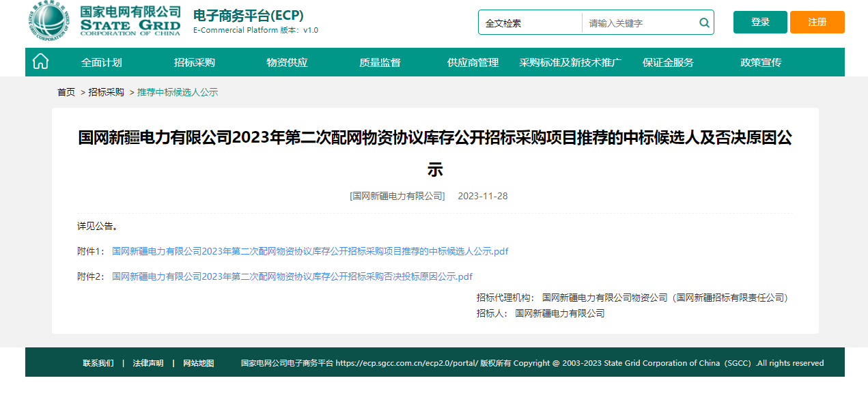Screen dimensions: 868x417
Task: Click 招标采购 breadcrumb link
Action: 107,92
